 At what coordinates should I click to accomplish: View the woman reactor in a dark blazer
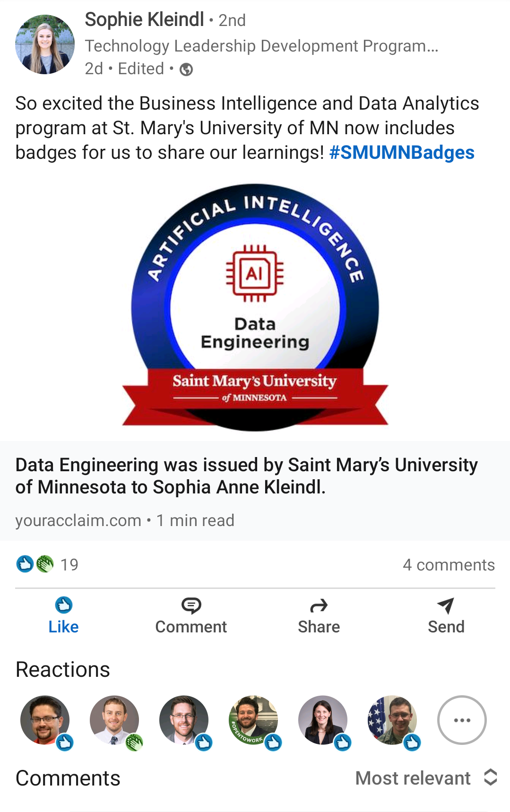(323, 720)
